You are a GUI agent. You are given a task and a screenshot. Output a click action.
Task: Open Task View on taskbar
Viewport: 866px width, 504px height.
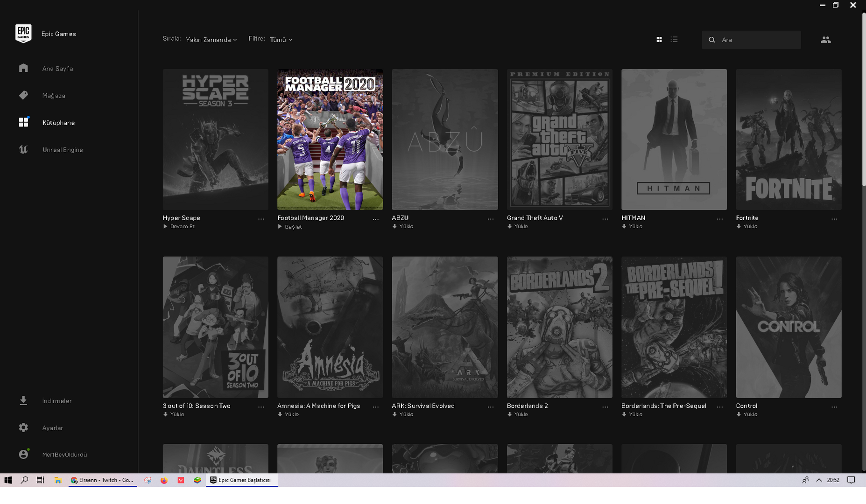coord(41,480)
